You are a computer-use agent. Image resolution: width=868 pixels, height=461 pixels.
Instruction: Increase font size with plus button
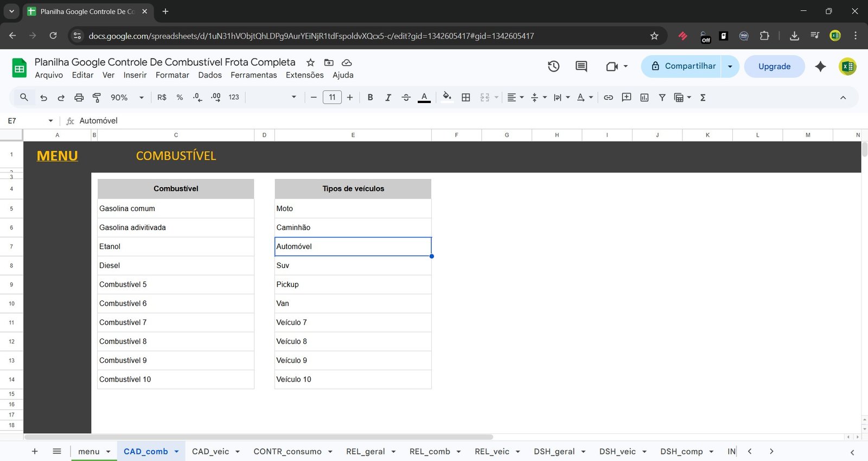(x=350, y=98)
